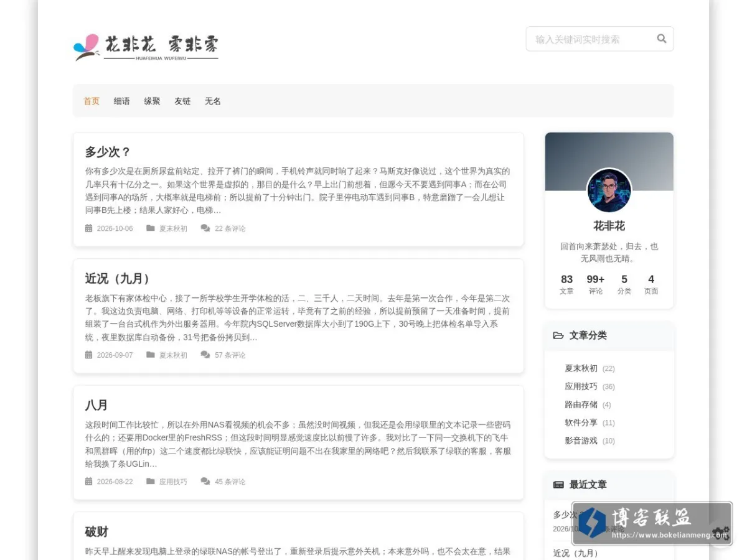
Task: Click the 99+ 评论 stat
Action: tap(596, 284)
